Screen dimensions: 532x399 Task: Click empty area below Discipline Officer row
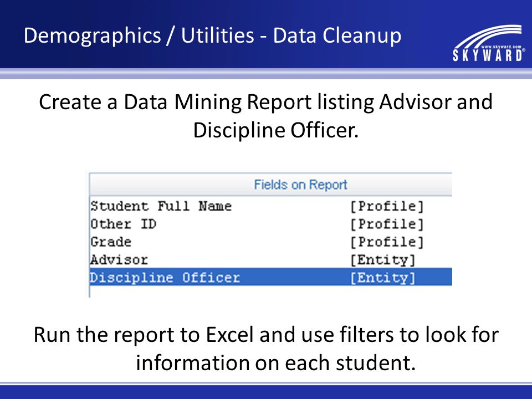tap(271, 292)
